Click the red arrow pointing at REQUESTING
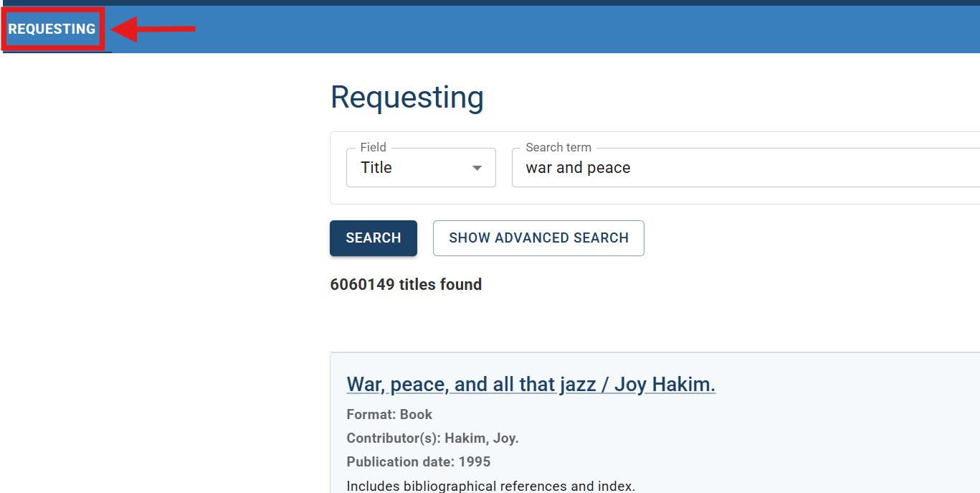980x493 pixels. point(155,29)
